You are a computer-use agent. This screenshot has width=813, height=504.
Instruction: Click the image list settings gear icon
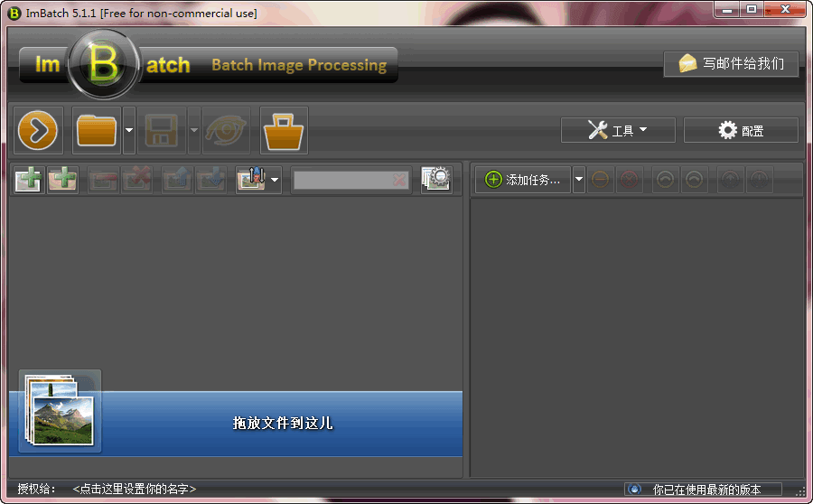[435, 179]
